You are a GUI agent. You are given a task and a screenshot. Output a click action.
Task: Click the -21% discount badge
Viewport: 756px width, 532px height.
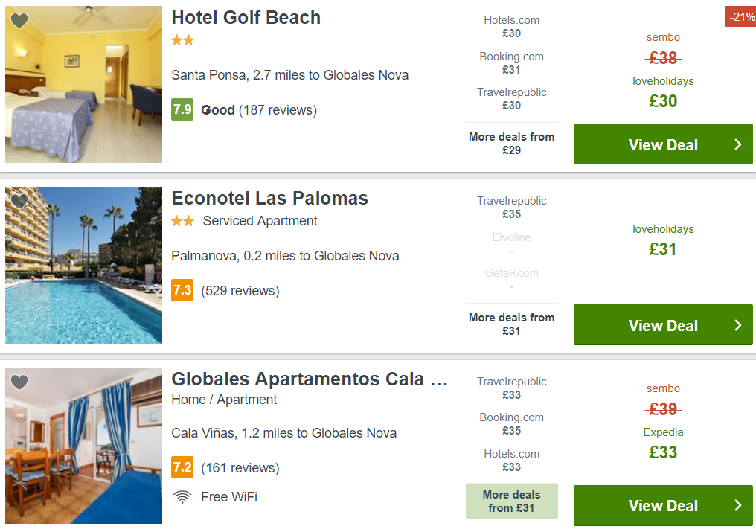(740, 16)
